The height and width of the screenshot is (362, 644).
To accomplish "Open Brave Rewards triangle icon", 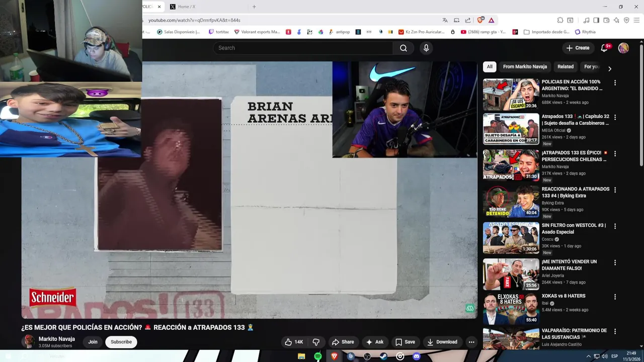I will point(492,20).
